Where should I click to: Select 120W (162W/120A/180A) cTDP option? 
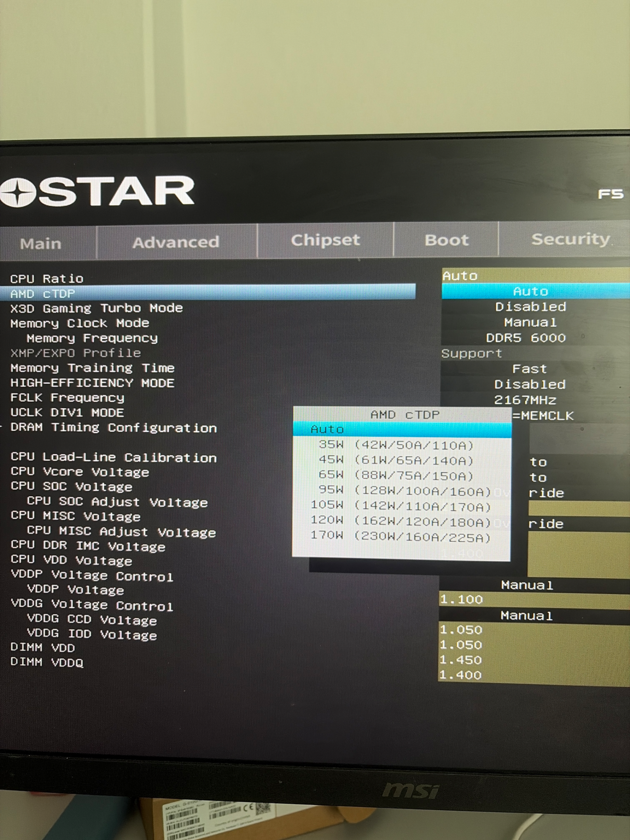click(401, 521)
